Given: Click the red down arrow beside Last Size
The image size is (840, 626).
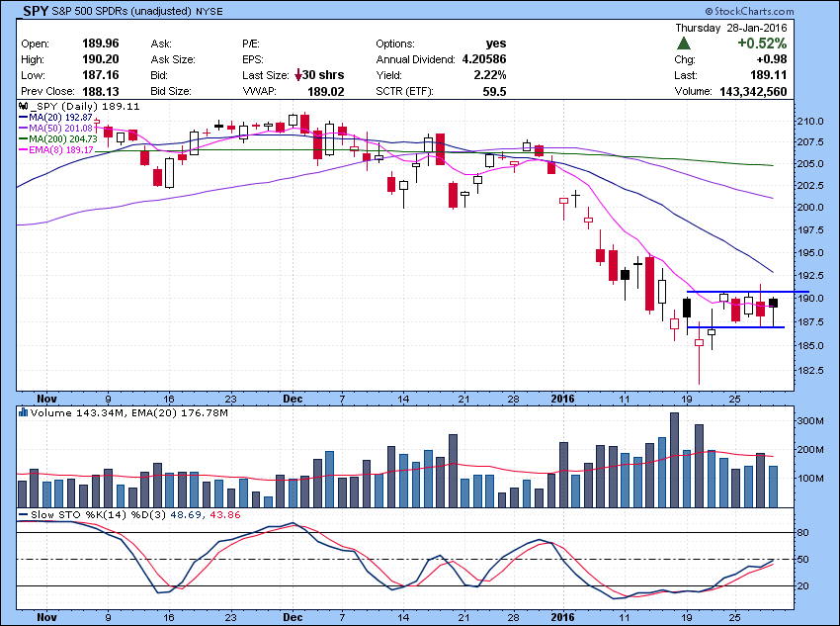Looking at the screenshot, I should pos(297,75).
